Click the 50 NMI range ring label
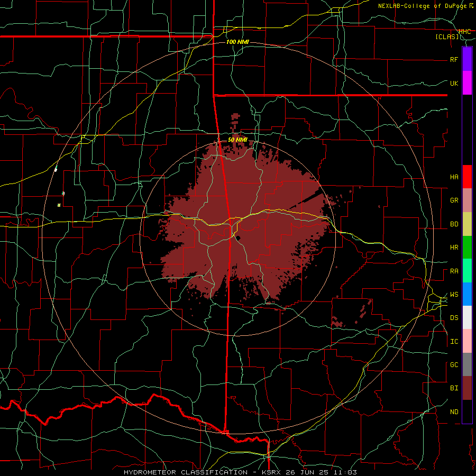 coord(237,140)
